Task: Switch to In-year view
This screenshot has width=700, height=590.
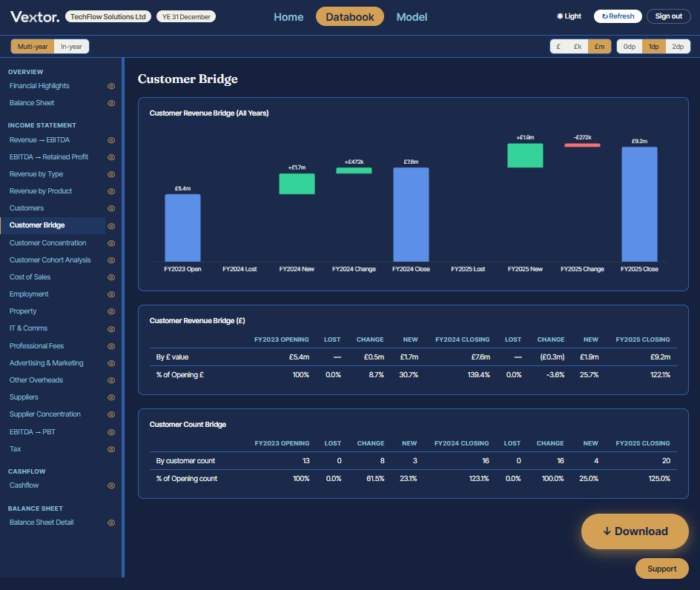Action: tap(71, 47)
